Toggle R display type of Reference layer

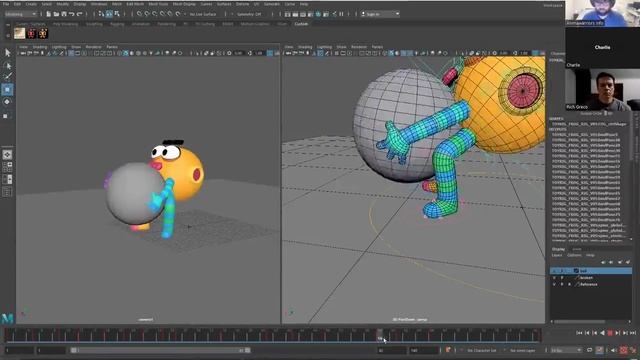[x=569, y=284]
